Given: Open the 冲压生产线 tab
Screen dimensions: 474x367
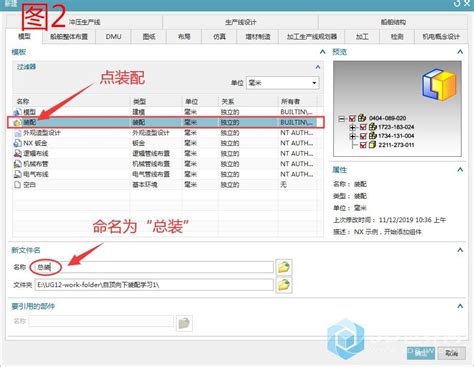Looking at the screenshot, I should pos(85,22).
